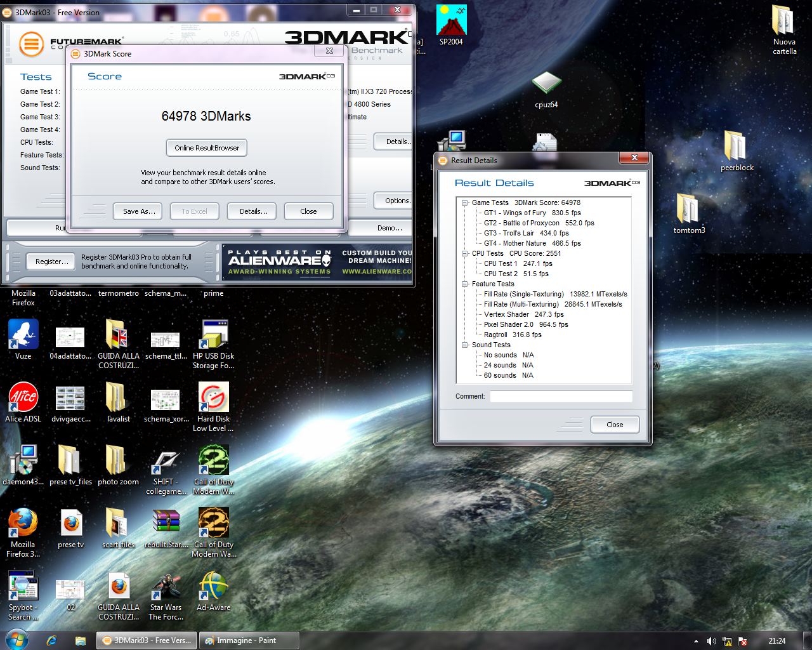Click Details button in Score dialog
The width and height of the screenshot is (812, 650).
click(x=252, y=211)
